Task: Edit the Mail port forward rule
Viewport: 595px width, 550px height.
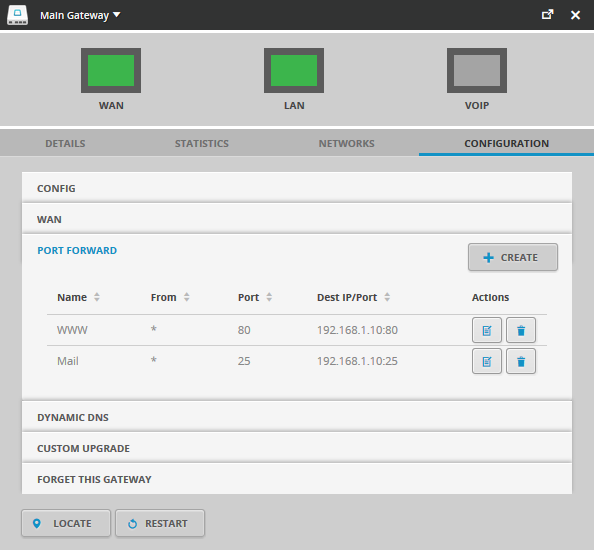Action: 486,361
